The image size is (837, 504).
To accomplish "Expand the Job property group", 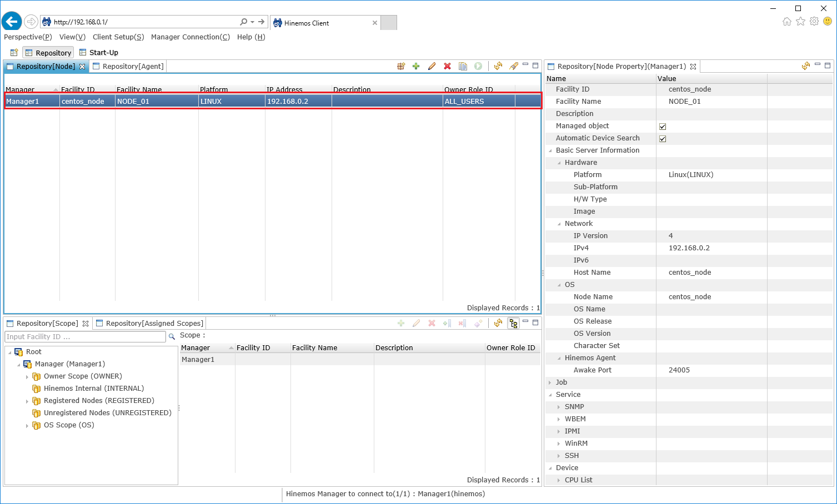I will 550,382.
